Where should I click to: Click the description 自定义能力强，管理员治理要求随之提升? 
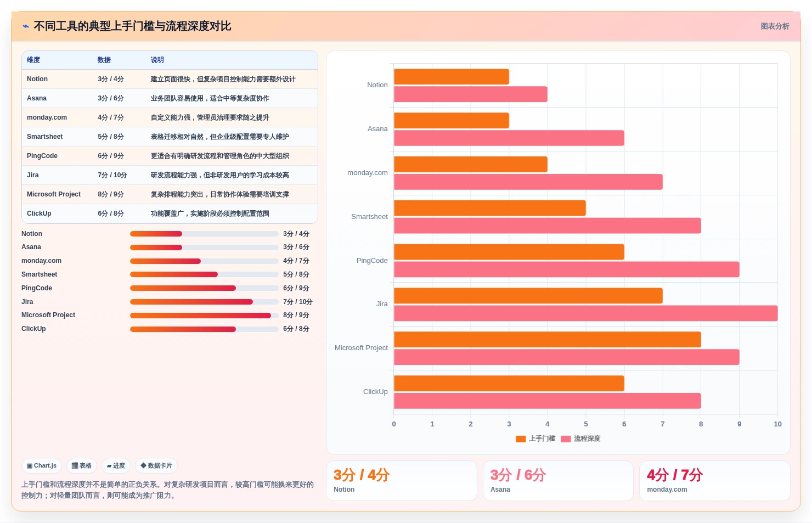coord(210,117)
